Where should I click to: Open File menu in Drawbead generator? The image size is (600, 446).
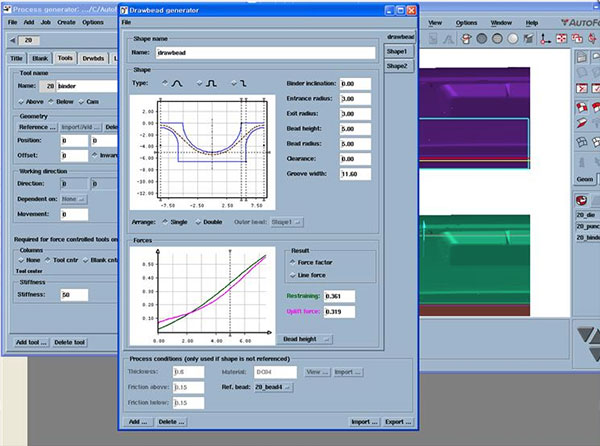coord(126,22)
